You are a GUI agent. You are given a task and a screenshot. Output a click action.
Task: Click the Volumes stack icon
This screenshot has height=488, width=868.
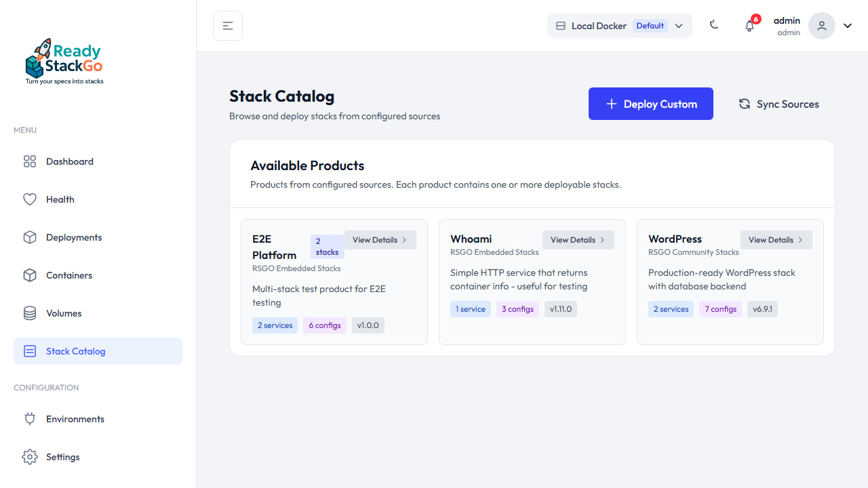coord(30,313)
